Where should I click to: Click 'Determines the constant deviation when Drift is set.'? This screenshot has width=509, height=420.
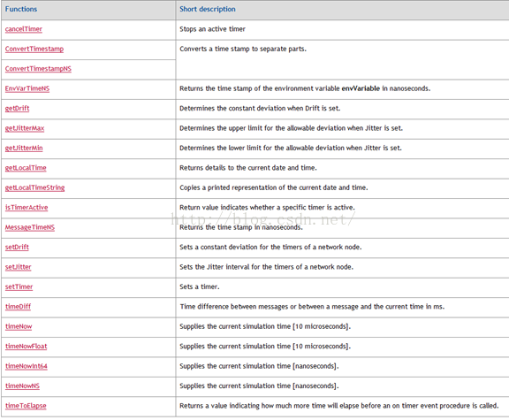click(260, 108)
